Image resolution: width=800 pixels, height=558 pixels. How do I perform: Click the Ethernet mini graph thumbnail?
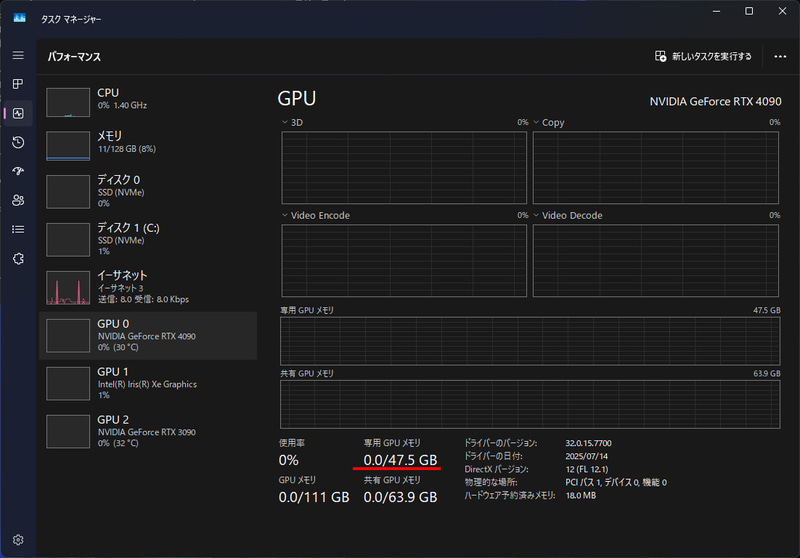(x=68, y=288)
